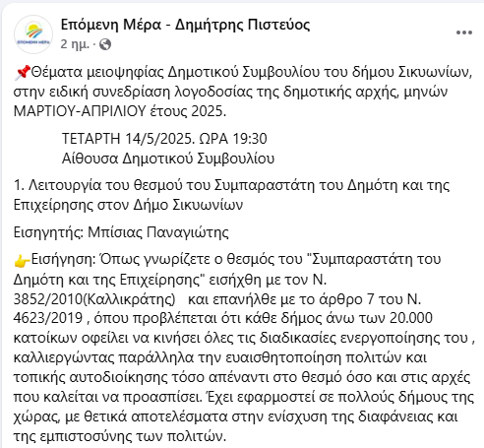This screenshot has width=484, height=448.
Task: Click the globe public audience icon
Action: click(105, 44)
